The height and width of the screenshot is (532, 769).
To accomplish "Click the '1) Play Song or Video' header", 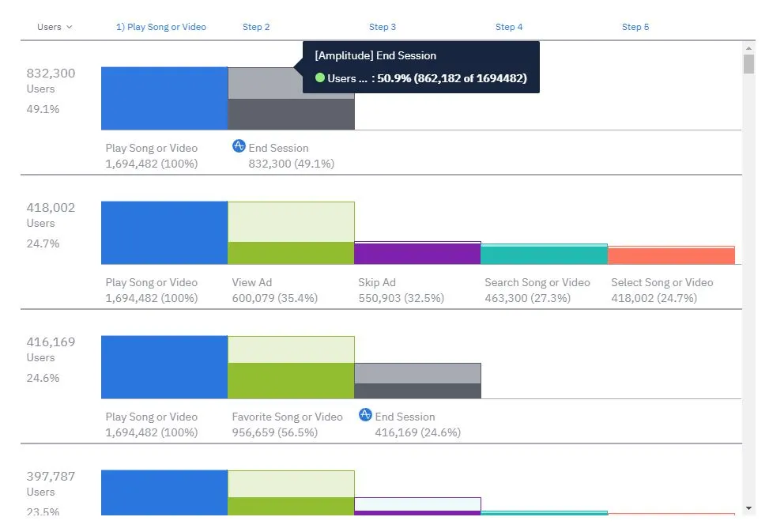I will (x=161, y=27).
